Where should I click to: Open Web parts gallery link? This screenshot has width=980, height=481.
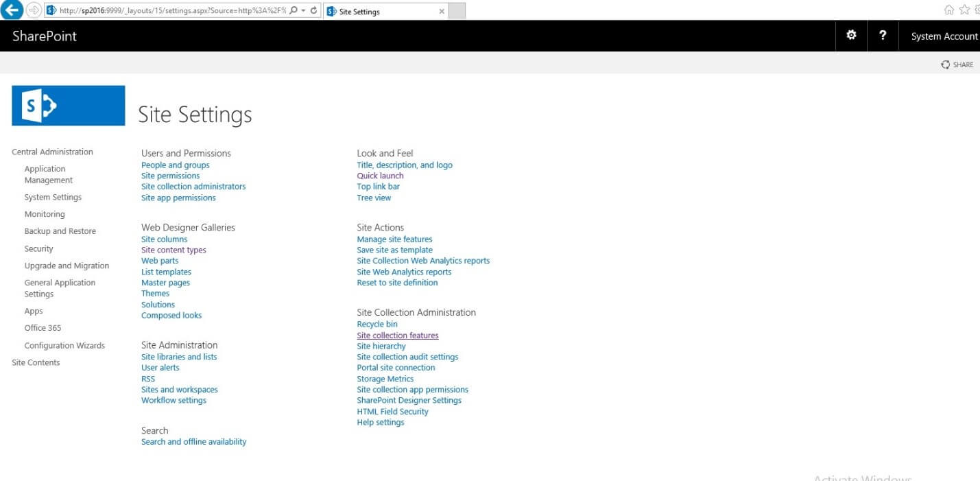pyautogui.click(x=160, y=261)
